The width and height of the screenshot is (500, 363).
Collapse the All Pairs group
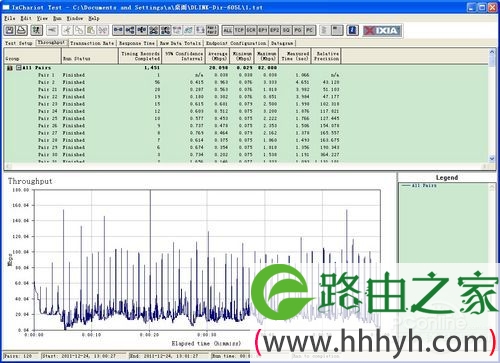click(19, 68)
